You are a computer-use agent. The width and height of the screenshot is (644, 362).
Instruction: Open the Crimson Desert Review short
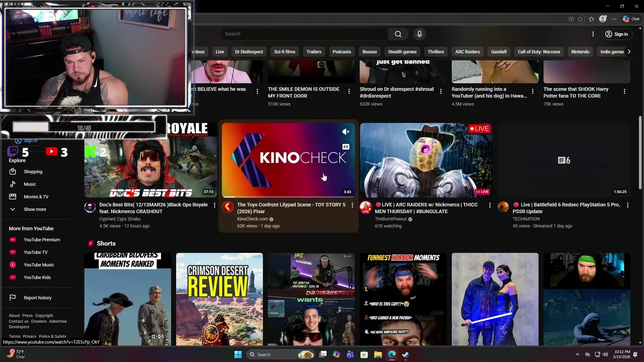[x=219, y=299]
